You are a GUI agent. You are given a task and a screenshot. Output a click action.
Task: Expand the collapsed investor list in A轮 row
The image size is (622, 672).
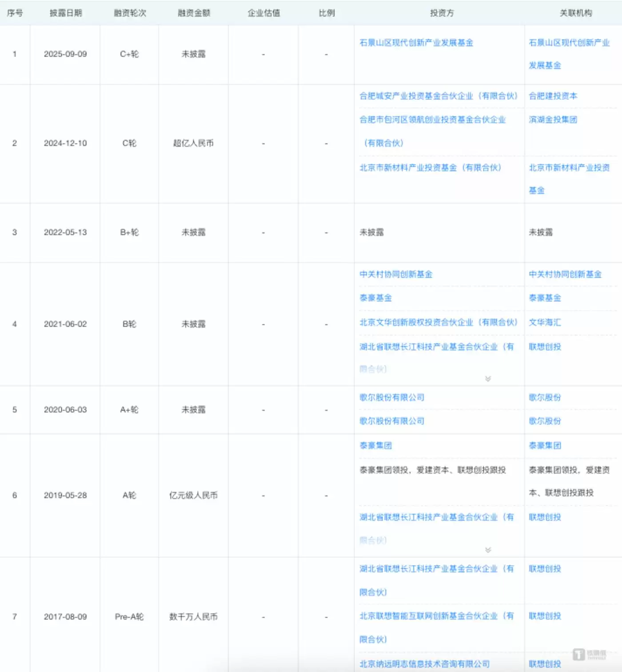tap(488, 550)
